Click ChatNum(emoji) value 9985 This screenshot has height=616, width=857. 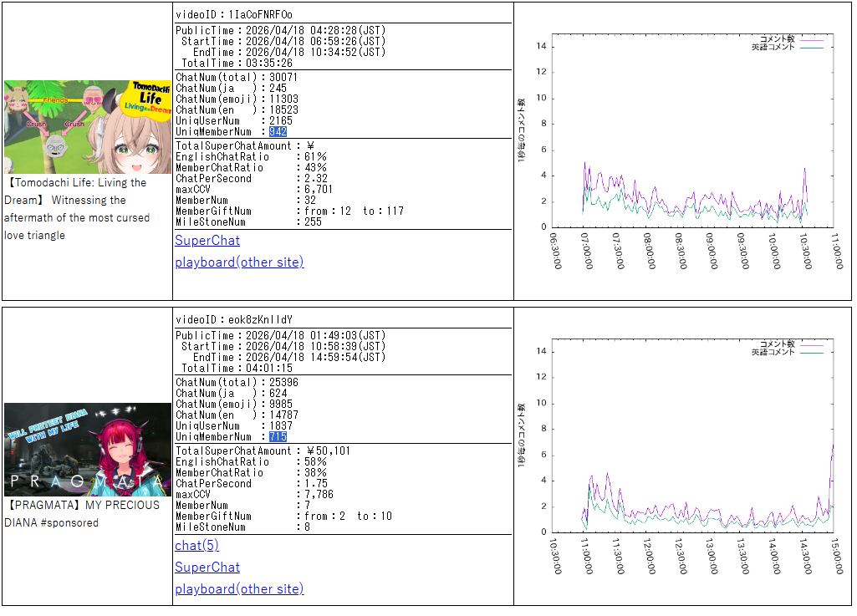[x=280, y=405]
